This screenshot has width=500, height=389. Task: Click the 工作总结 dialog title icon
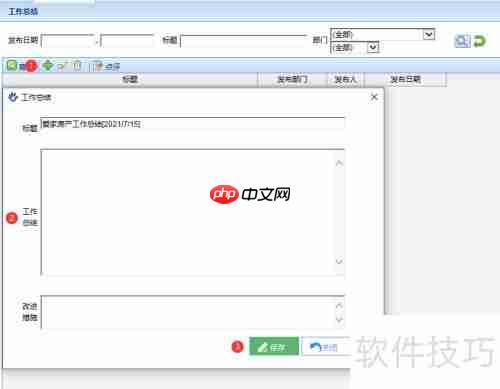click(13, 97)
